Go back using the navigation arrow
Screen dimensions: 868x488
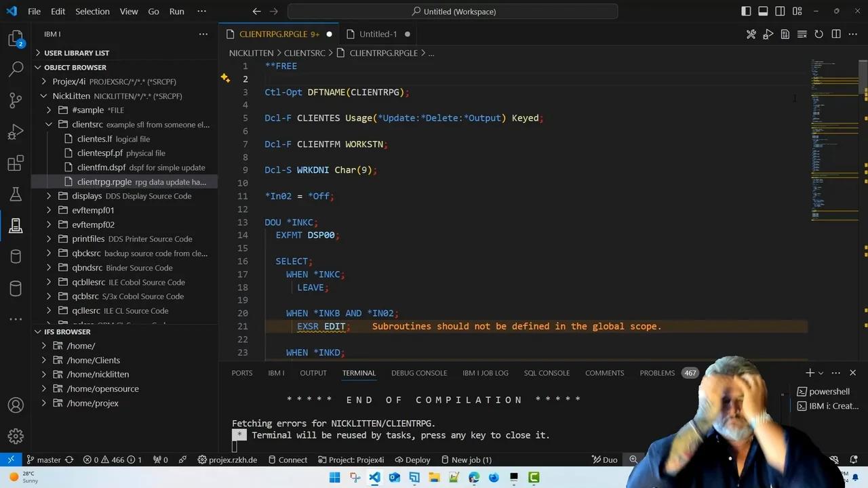[x=256, y=12]
